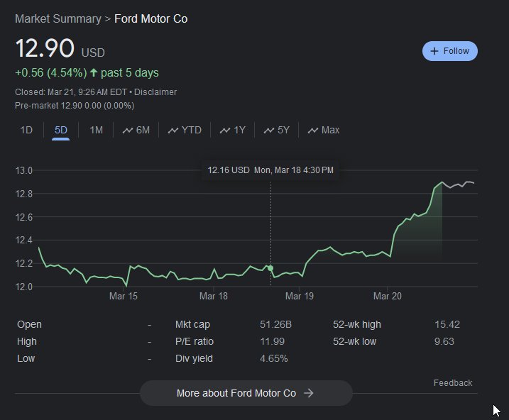This screenshot has height=420, width=509.
Task: Show the 1Y chart range
Action: 233,130
